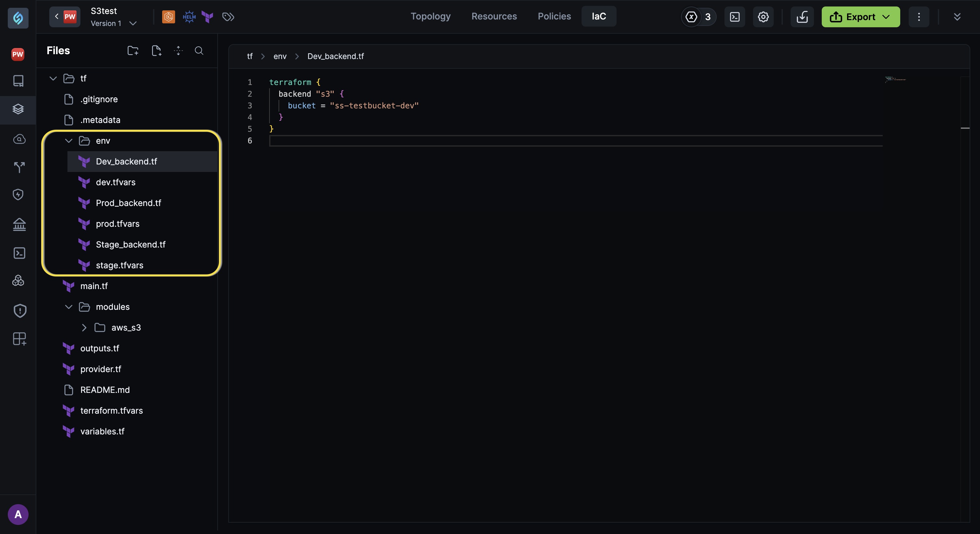Viewport: 980px width, 534px height.
Task: Click the StackGen logo icon at top
Action: 18,18
